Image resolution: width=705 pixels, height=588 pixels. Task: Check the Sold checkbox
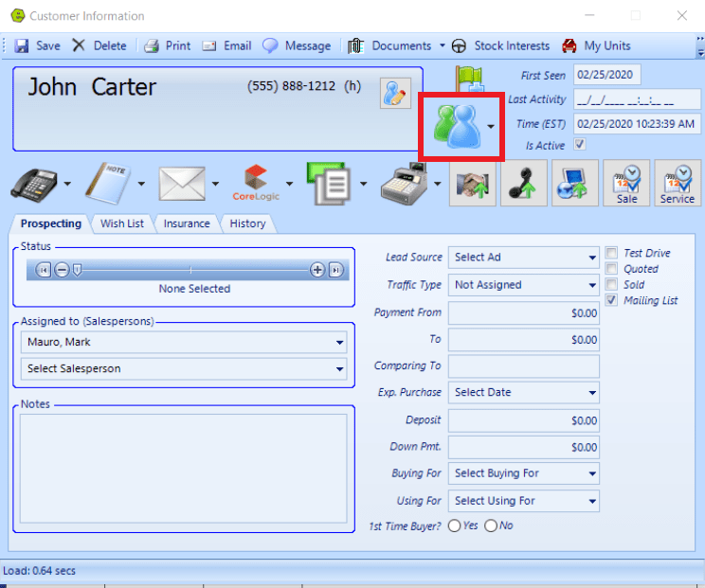tap(611, 284)
